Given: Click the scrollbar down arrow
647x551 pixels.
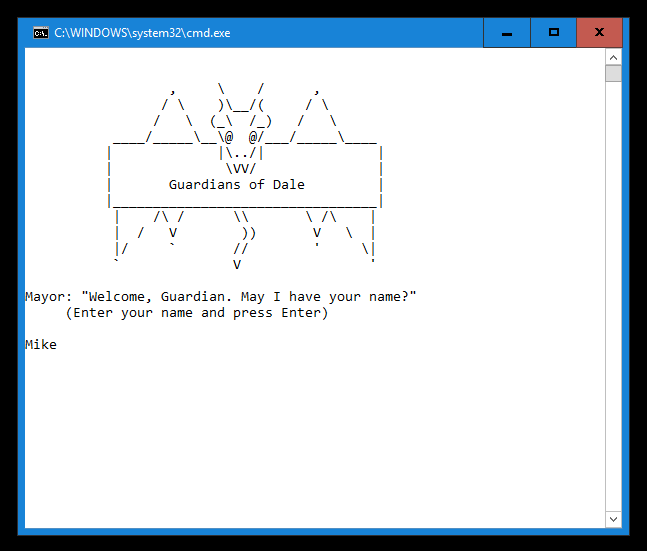Looking at the screenshot, I should [x=613, y=519].
